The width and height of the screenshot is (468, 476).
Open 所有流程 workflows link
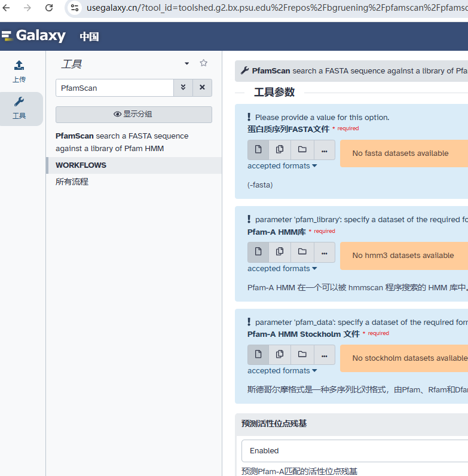(x=72, y=182)
